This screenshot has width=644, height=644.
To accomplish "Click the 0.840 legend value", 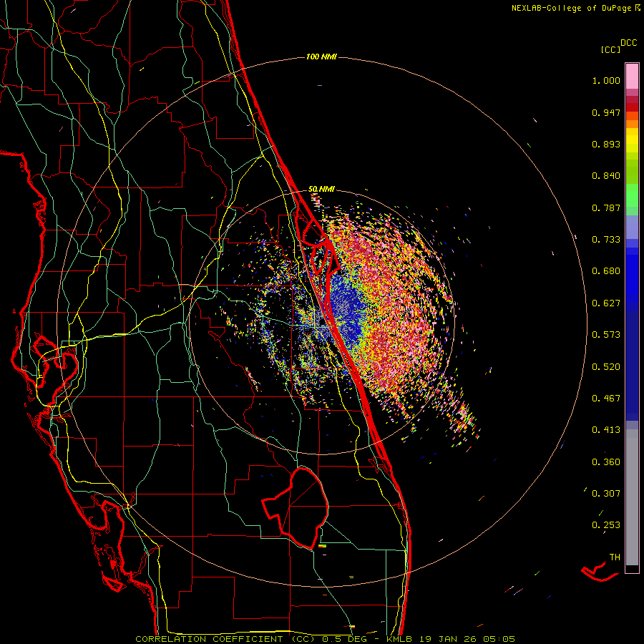I will [x=606, y=176].
